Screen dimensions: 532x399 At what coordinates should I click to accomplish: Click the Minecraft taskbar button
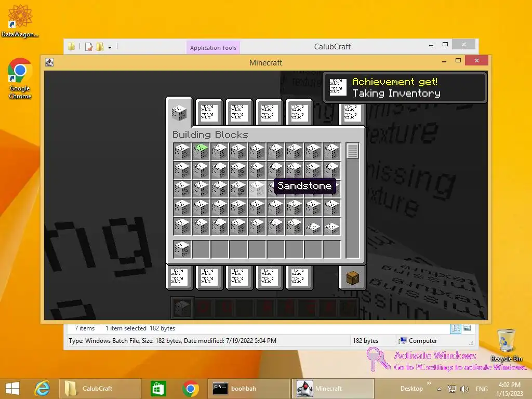[x=333, y=389]
